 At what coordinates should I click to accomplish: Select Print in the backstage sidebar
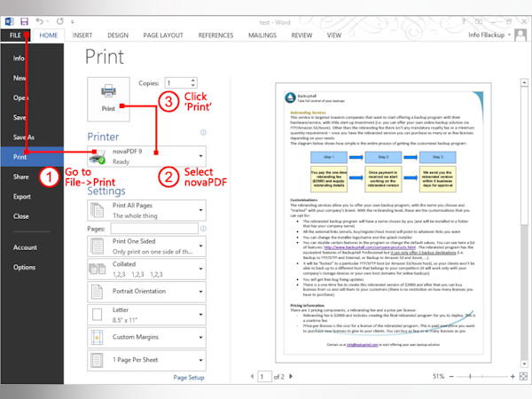click(x=32, y=157)
